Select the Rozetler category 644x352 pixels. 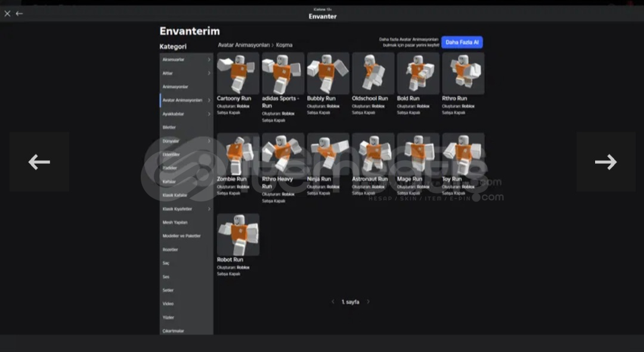[187, 250]
